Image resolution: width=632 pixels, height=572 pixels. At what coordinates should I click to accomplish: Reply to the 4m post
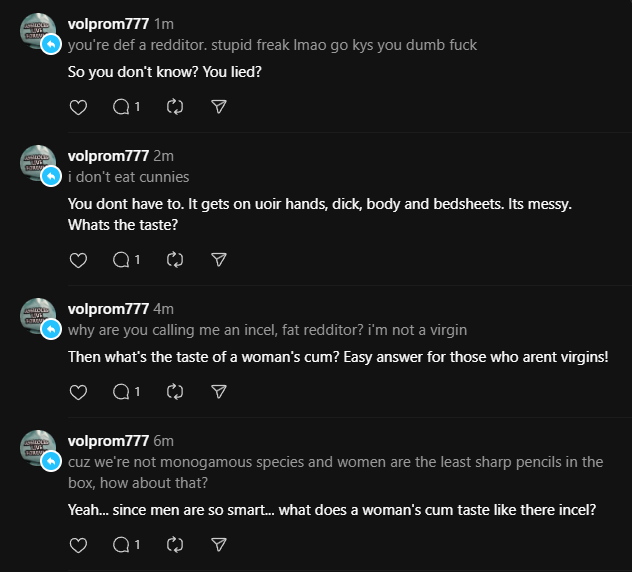click(x=122, y=392)
